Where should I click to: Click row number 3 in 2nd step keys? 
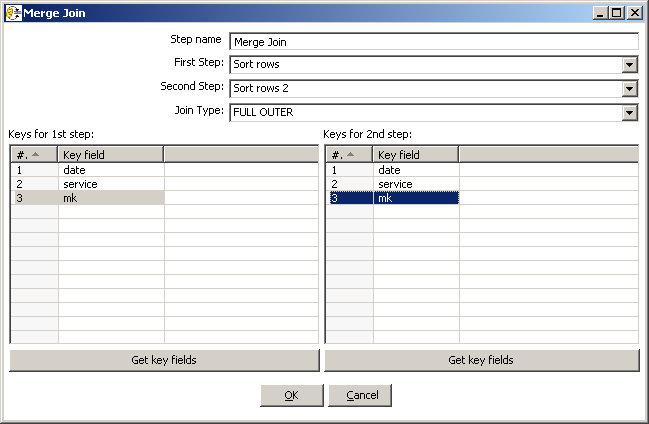(x=350, y=198)
